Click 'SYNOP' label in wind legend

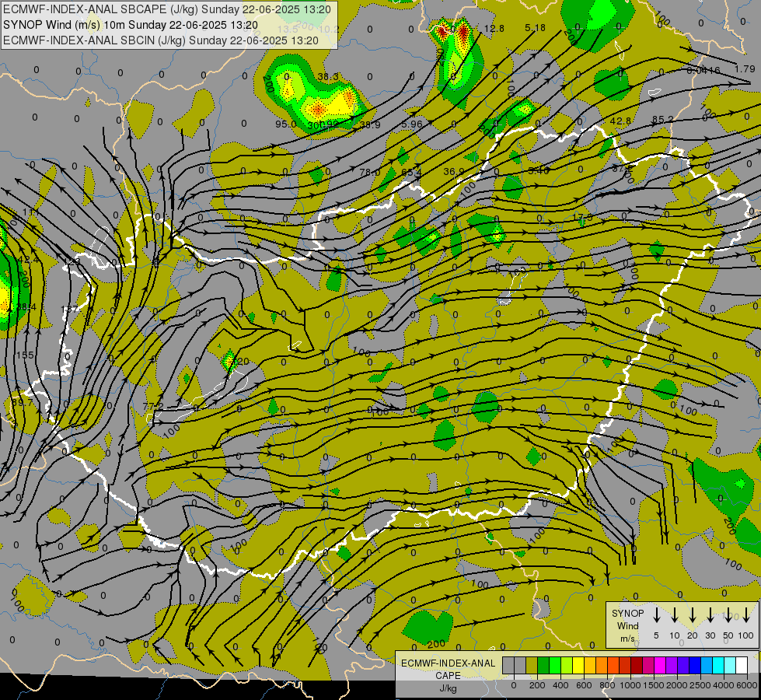point(627,613)
